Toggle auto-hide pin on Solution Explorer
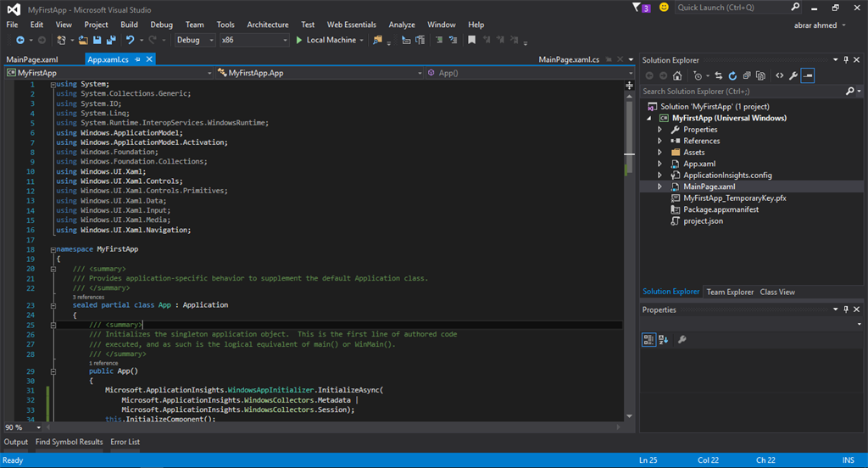 tap(845, 60)
